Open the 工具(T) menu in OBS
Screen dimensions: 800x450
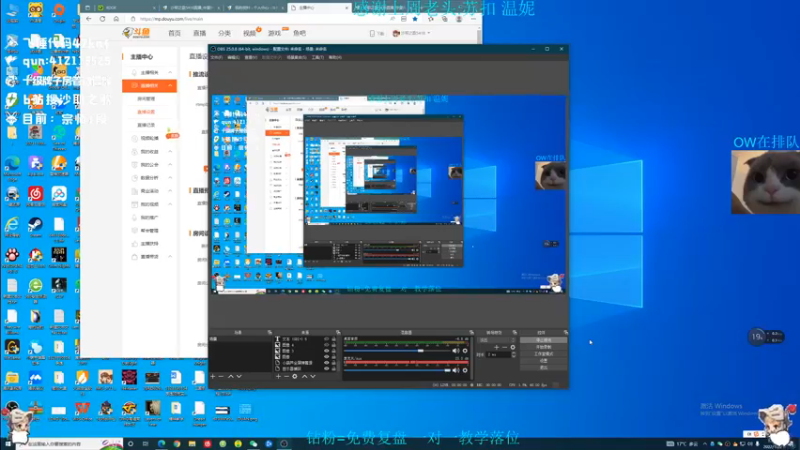pyautogui.click(x=317, y=57)
